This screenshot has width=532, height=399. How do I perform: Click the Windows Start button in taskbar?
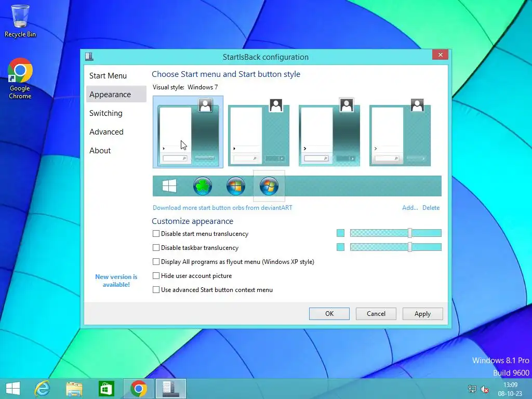(x=13, y=389)
